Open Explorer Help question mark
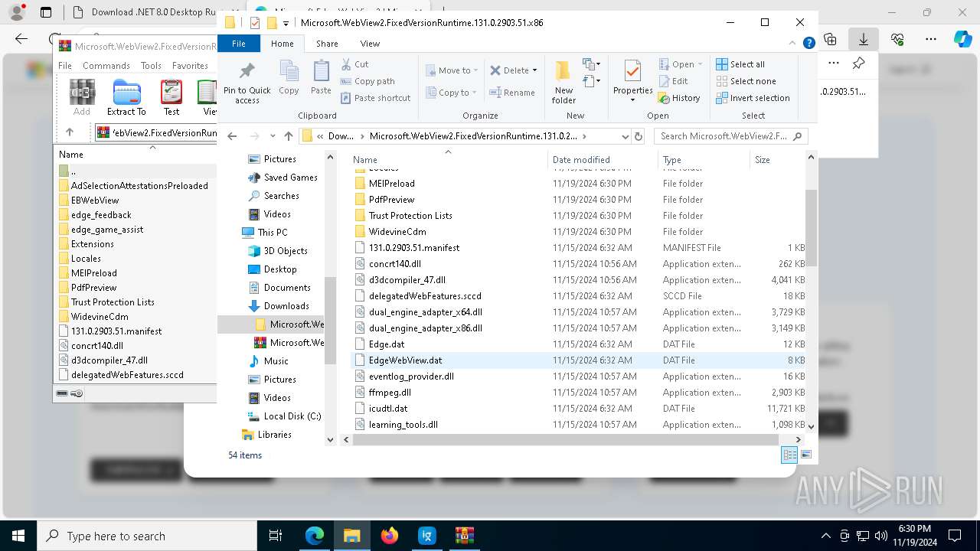Viewport: 980px width, 551px height. tap(808, 44)
